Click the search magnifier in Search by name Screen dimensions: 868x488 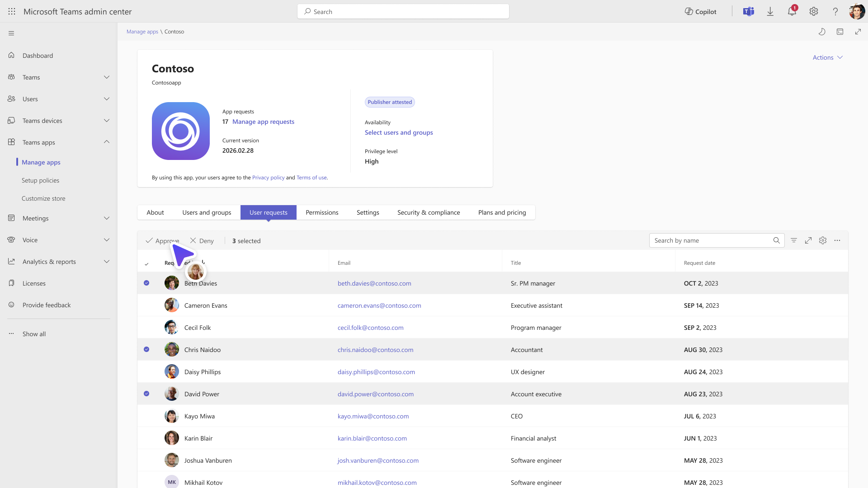(x=777, y=240)
